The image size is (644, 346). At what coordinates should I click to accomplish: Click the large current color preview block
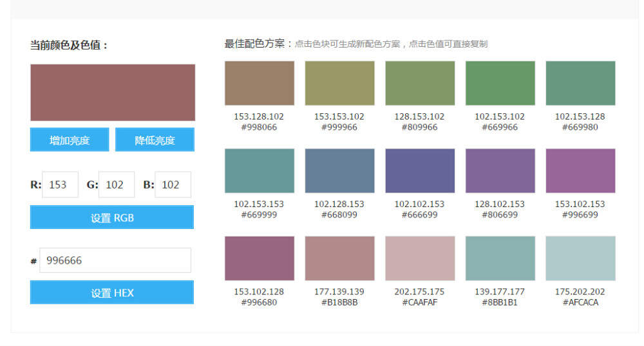click(x=112, y=93)
